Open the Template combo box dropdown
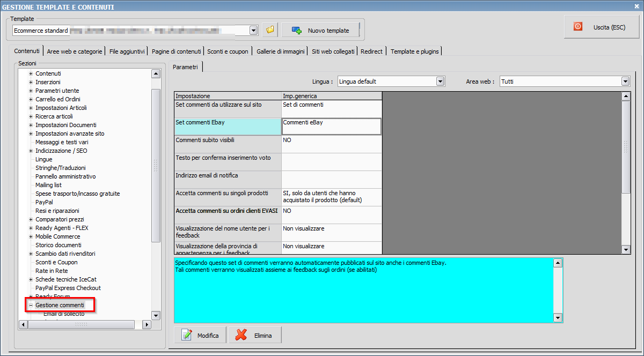The image size is (644, 356). point(254,31)
